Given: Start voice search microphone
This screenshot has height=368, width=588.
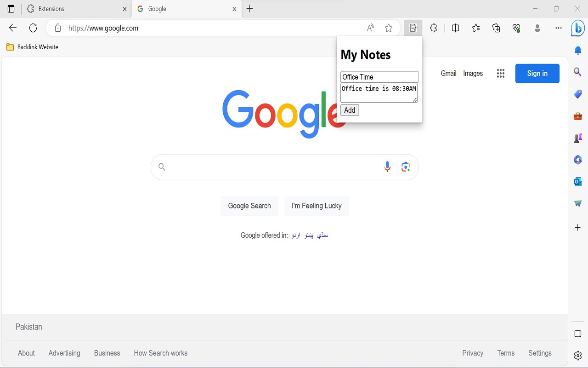Looking at the screenshot, I should [387, 167].
